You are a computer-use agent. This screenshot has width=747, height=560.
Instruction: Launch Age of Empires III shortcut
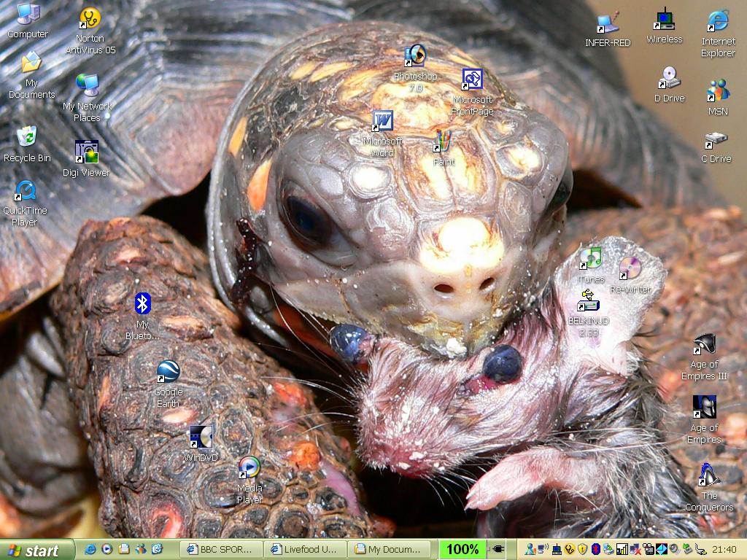coord(704,357)
